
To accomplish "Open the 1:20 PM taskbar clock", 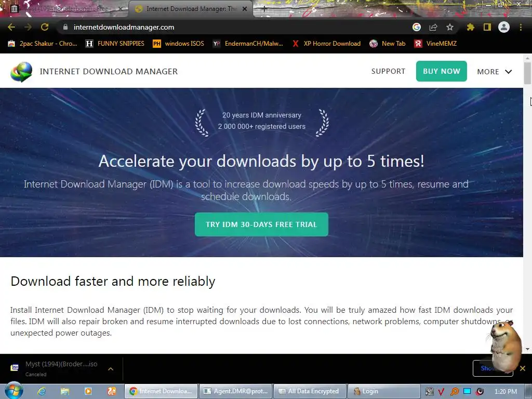I will click(506, 392).
